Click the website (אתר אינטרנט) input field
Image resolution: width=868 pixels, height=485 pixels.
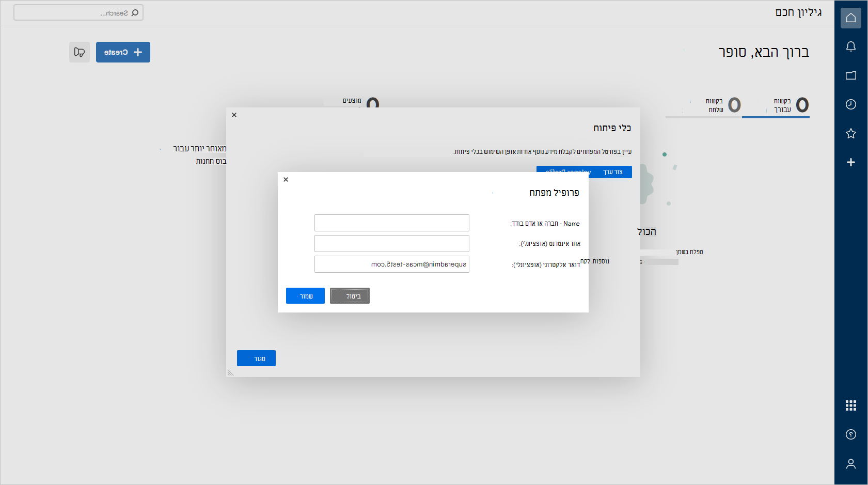[392, 244]
